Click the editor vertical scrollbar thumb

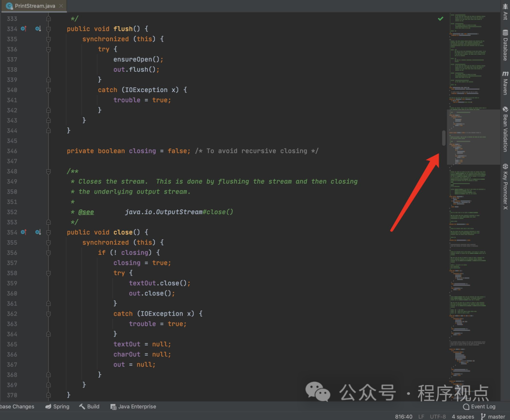point(444,138)
